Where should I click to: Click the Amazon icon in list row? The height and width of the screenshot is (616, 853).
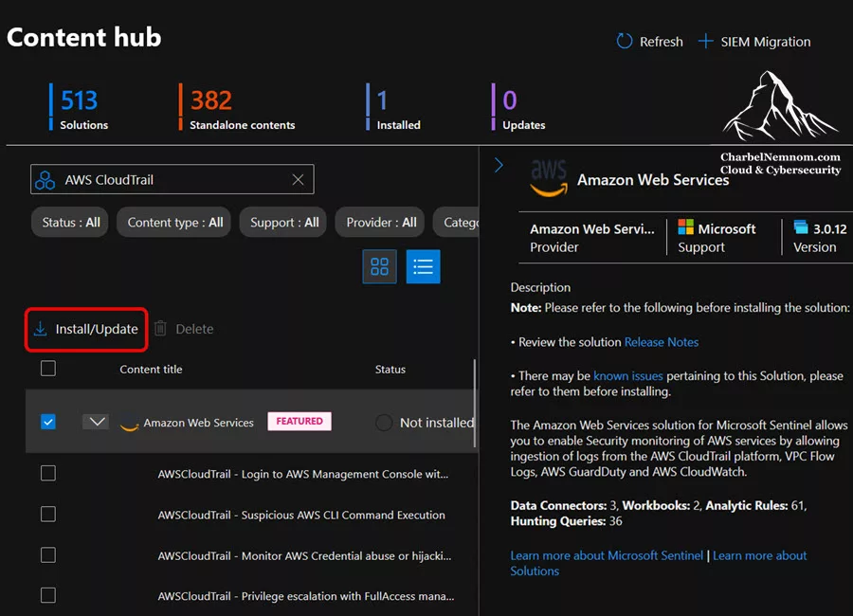click(129, 425)
